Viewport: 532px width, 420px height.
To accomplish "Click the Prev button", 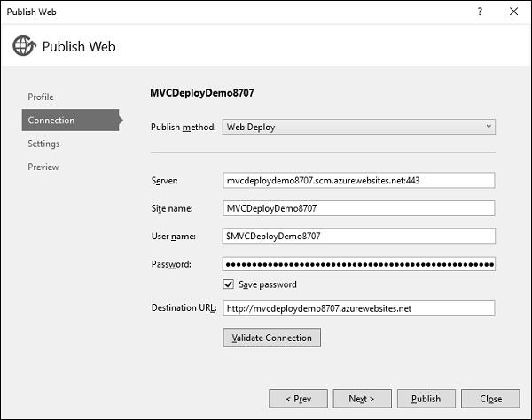I will pos(298,399).
